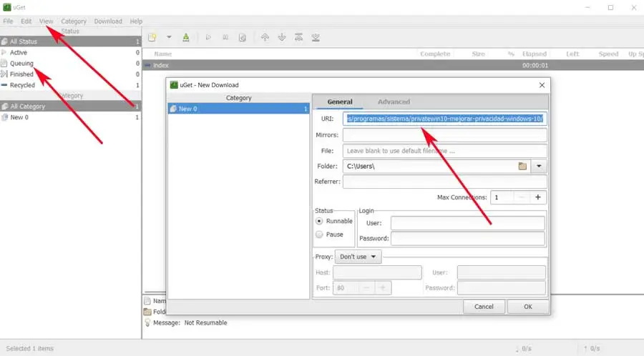Click the download properties toolbar icon
This screenshot has width=644, height=356.
tap(243, 37)
